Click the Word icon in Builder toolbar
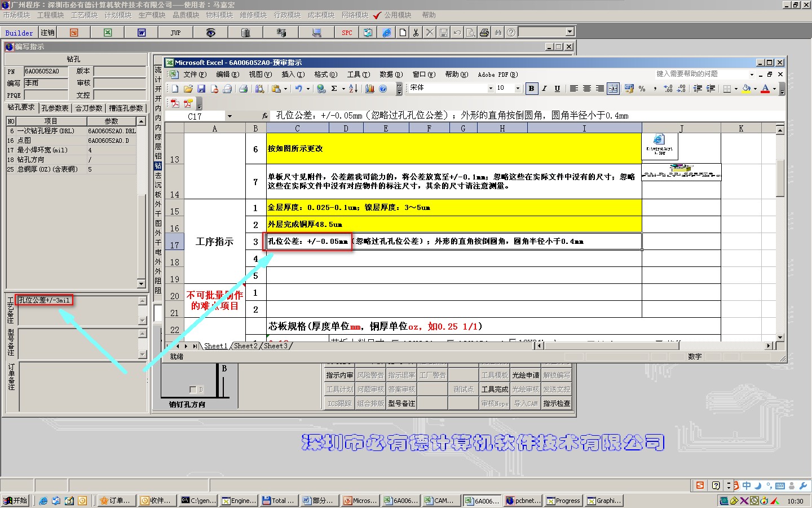 [142, 33]
